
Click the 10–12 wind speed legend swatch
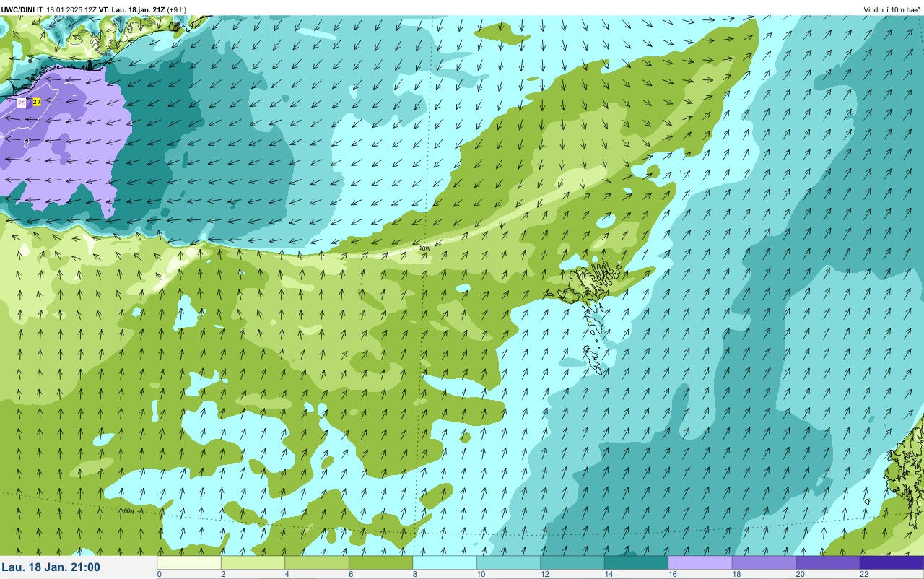tap(508, 562)
